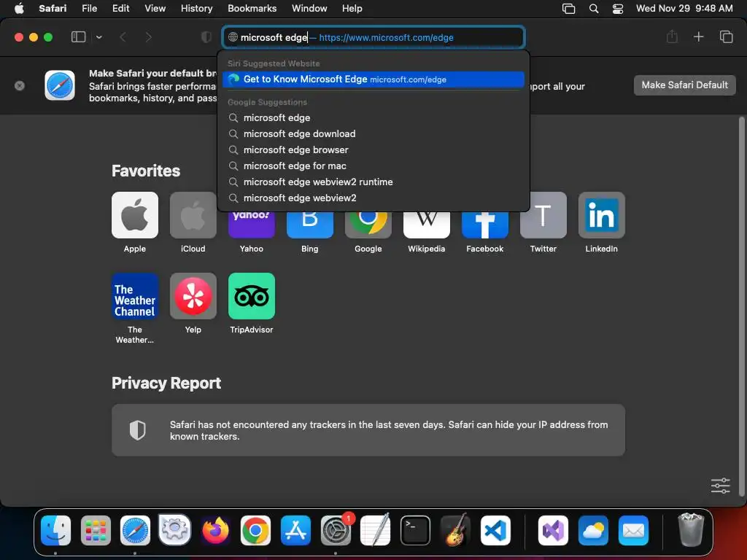Select Get to Know Microsoft Edge suggestion
The height and width of the screenshot is (560, 747).
tap(373, 79)
